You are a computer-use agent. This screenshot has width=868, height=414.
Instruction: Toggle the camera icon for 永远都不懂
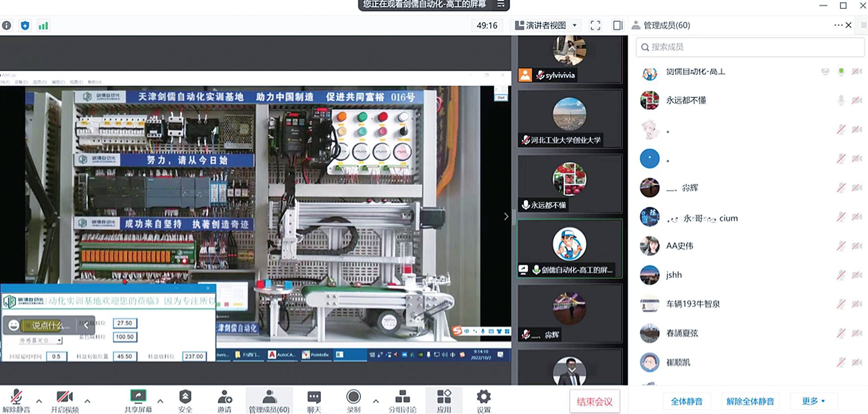click(857, 100)
